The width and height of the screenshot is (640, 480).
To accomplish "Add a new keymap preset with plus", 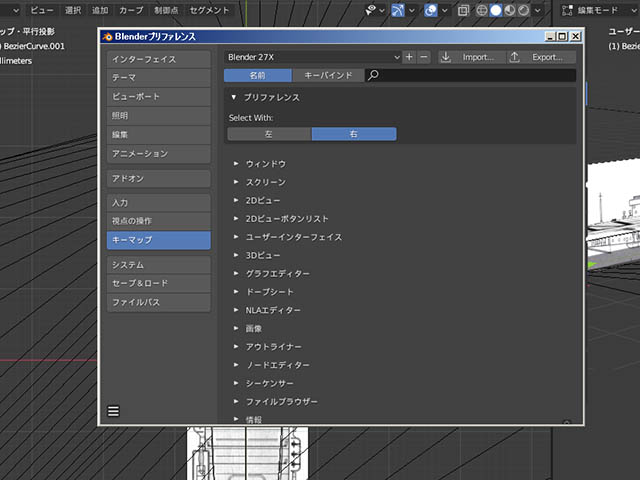I will point(409,57).
